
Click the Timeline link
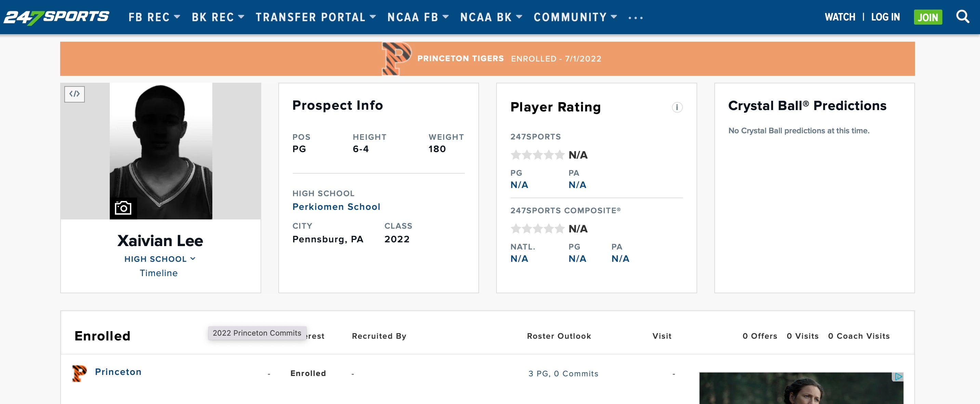pos(159,273)
